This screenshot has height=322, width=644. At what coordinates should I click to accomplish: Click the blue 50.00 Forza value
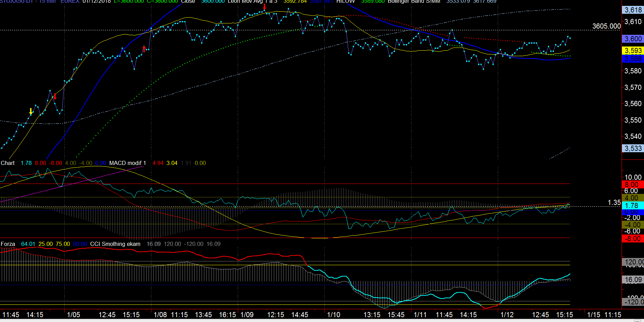coord(80,244)
